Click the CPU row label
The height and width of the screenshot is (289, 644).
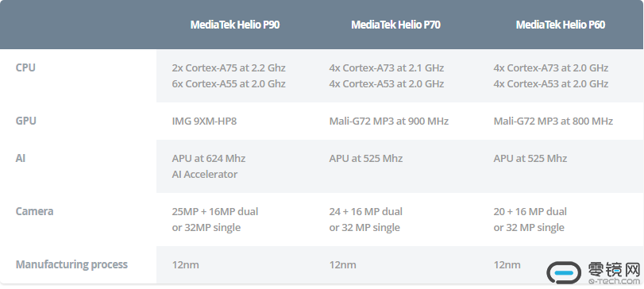(25, 67)
